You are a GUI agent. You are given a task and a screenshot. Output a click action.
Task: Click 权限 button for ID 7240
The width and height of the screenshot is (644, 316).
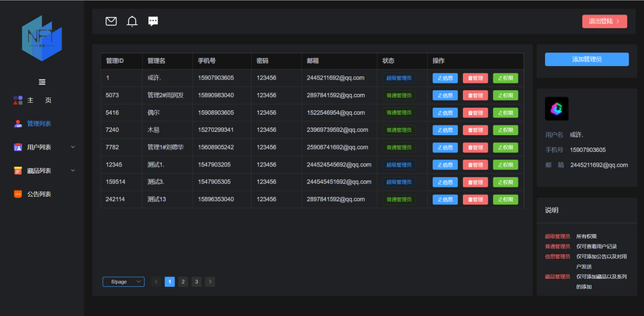(x=506, y=130)
